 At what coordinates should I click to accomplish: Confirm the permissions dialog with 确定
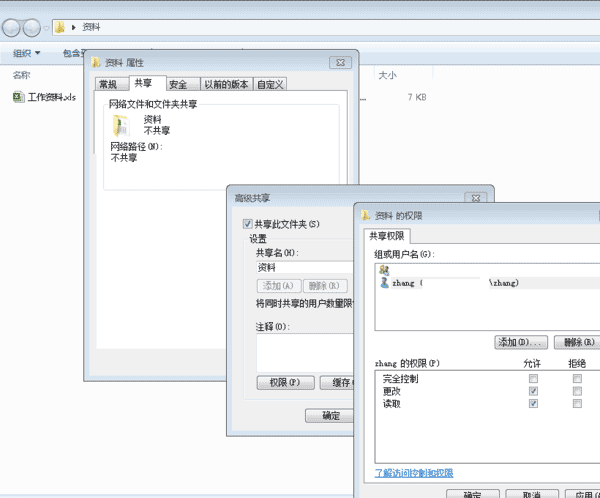point(473,494)
